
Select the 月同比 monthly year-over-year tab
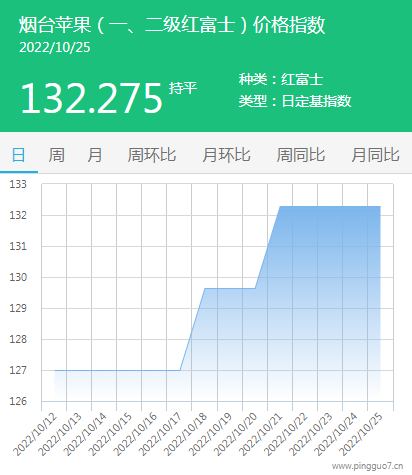click(x=375, y=155)
